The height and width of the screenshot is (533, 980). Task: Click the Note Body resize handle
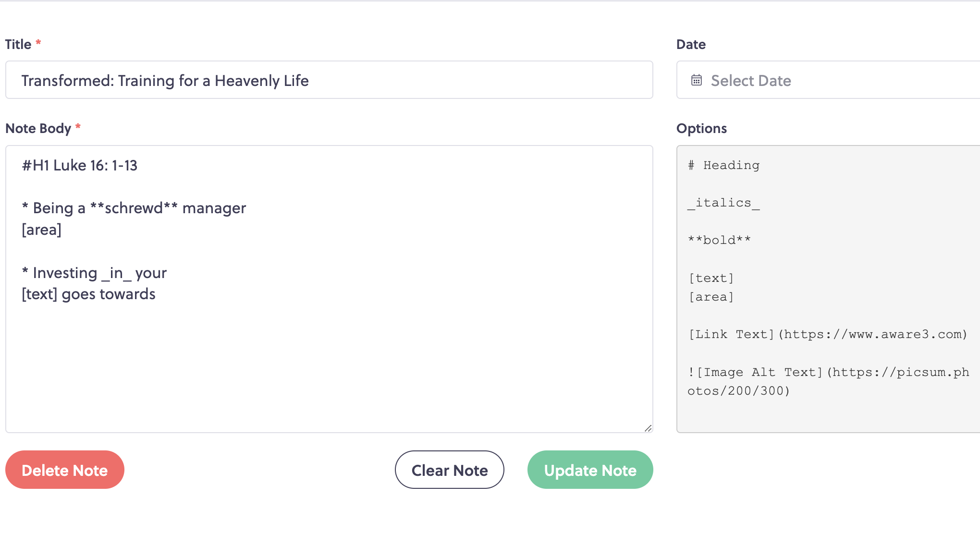coord(648,428)
